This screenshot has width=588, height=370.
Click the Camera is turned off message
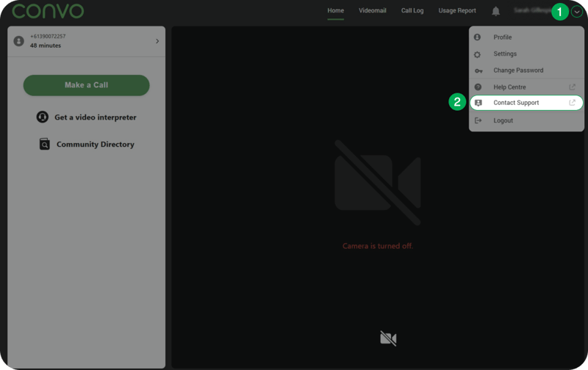coord(378,246)
